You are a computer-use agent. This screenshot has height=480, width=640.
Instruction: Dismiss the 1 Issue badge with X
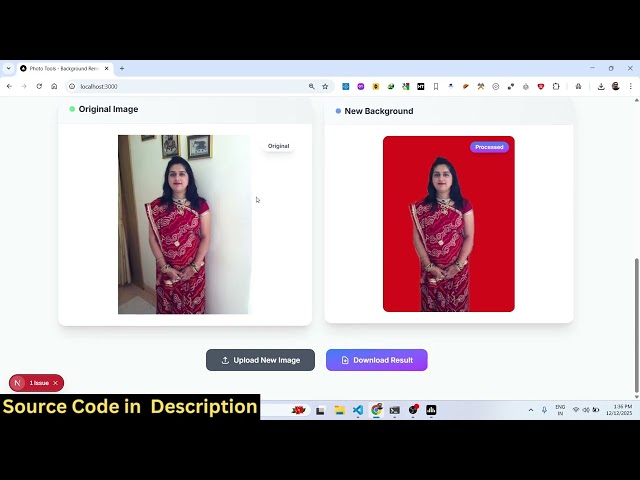pos(56,383)
